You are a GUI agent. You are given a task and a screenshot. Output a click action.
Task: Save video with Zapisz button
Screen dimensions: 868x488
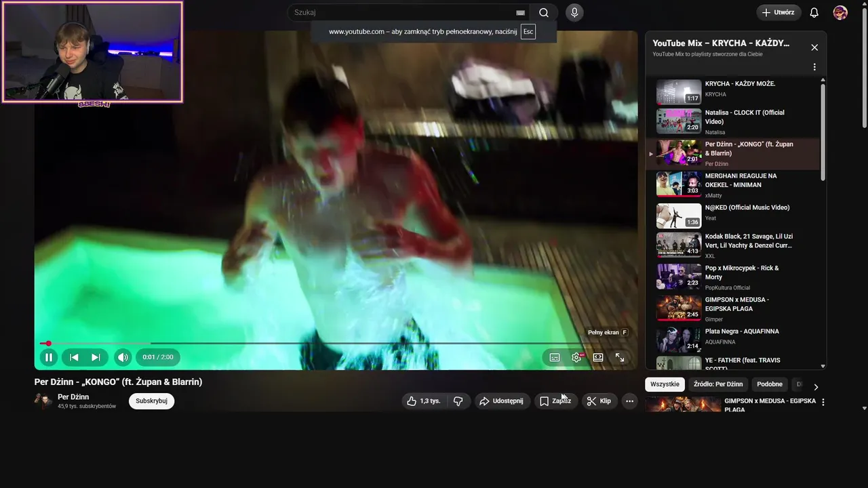pyautogui.click(x=555, y=401)
